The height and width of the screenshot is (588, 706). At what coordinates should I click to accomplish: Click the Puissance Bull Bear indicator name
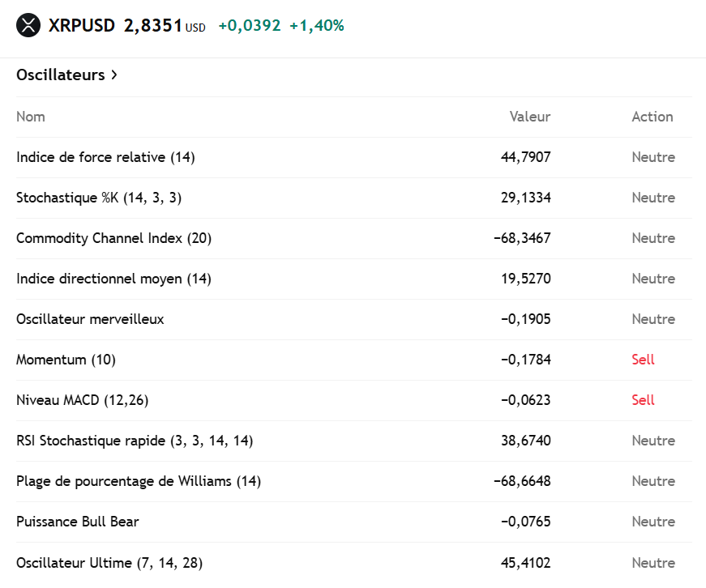pyautogui.click(x=78, y=522)
